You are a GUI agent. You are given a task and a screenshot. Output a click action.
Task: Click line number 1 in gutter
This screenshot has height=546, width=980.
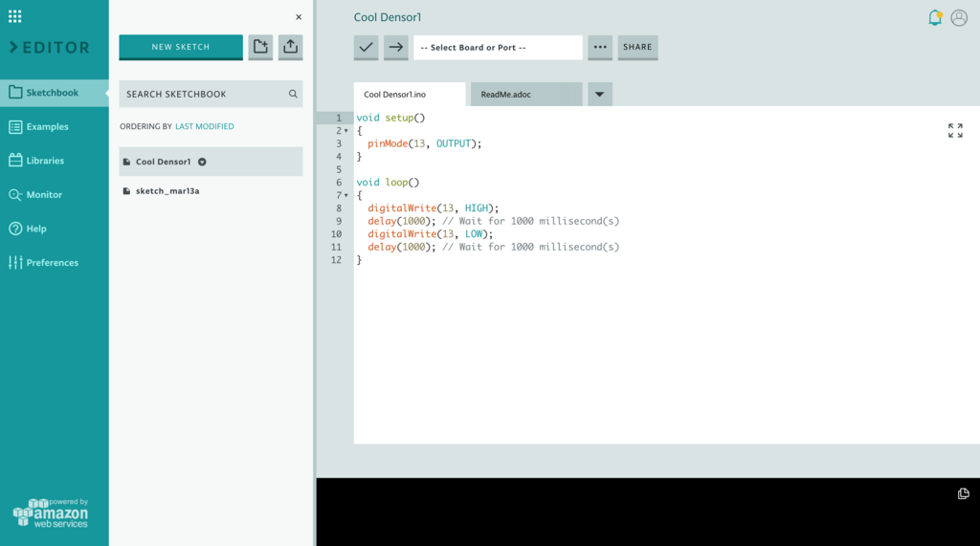(339, 118)
